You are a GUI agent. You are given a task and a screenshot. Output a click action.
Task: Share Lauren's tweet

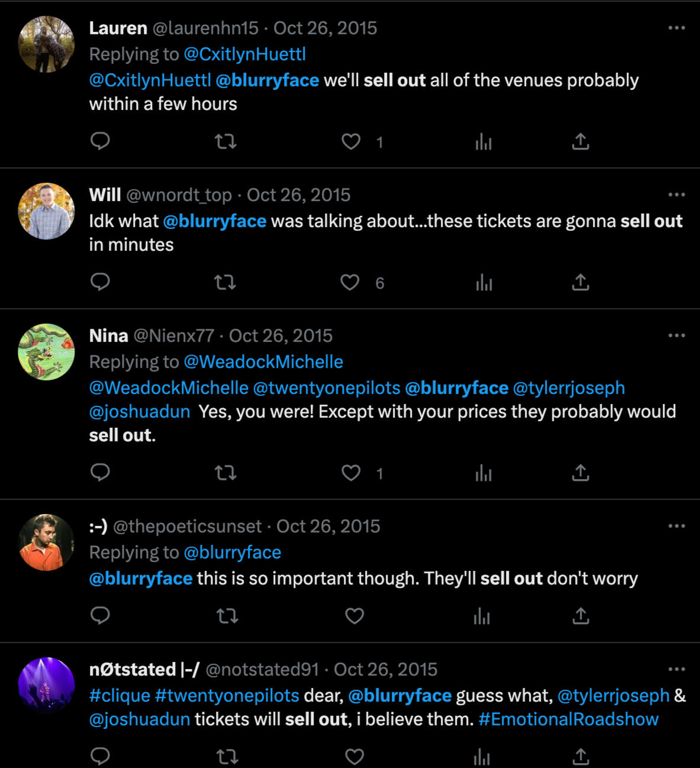coord(580,141)
